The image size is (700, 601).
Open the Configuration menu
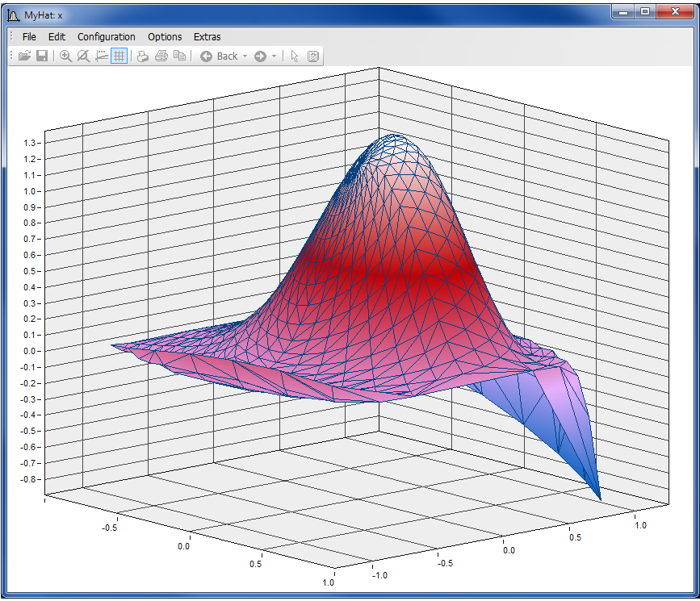click(106, 36)
